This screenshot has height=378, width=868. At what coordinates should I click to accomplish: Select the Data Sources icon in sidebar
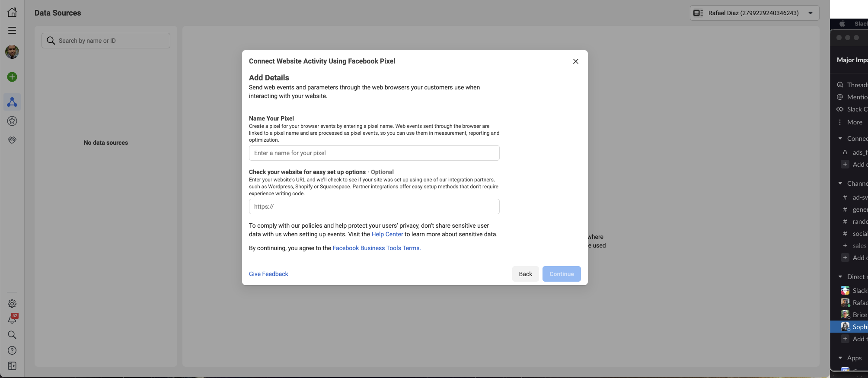(x=12, y=102)
